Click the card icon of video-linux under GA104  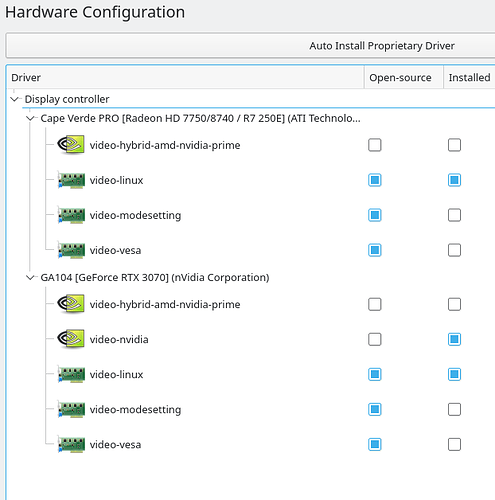[71, 374]
